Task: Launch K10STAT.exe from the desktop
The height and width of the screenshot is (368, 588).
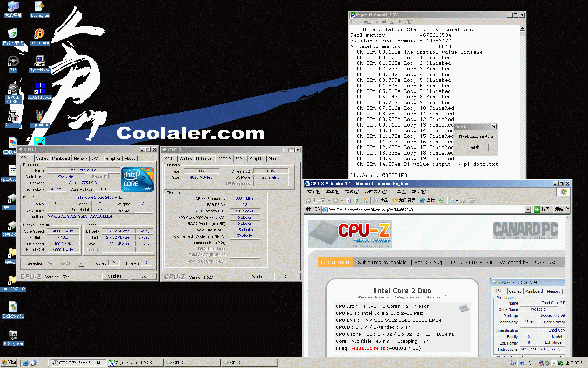Action: coord(40,91)
